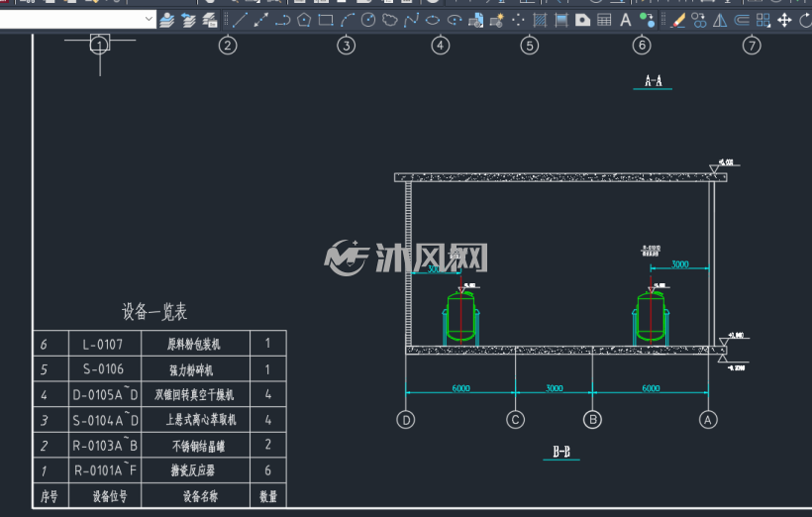Click the 序号 column header
The width and height of the screenshot is (812, 517).
tap(50, 497)
